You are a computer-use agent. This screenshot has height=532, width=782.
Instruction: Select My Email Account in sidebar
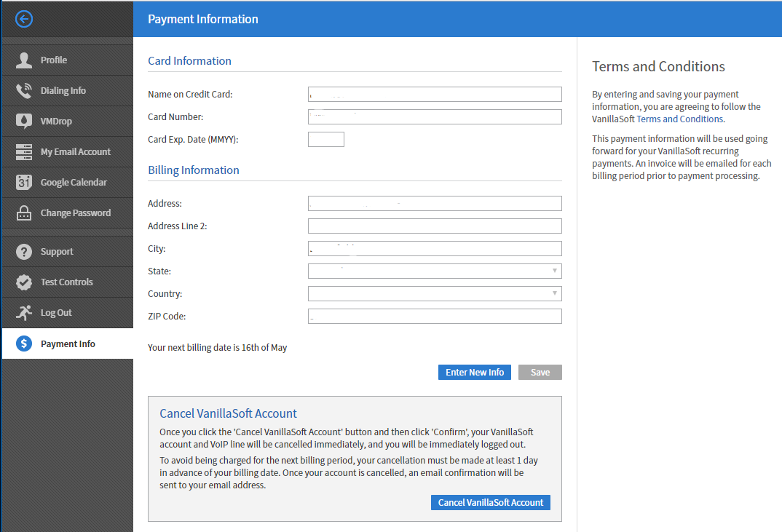click(x=68, y=151)
